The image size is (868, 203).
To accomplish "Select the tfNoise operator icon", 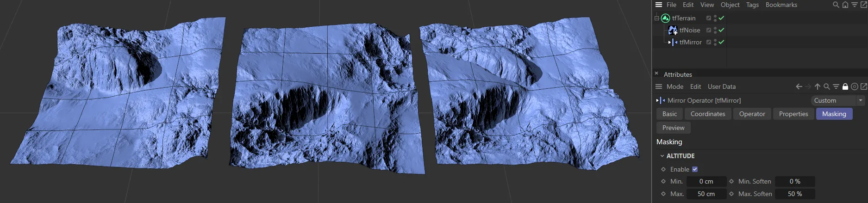I will tap(673, 30).
